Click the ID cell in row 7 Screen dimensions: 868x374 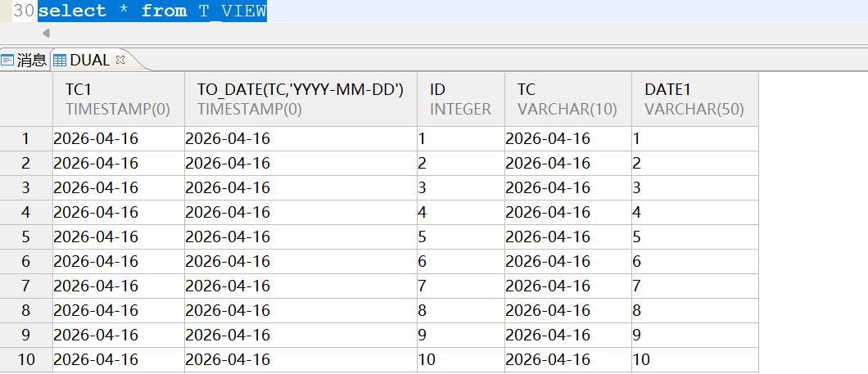pos(460,286)
